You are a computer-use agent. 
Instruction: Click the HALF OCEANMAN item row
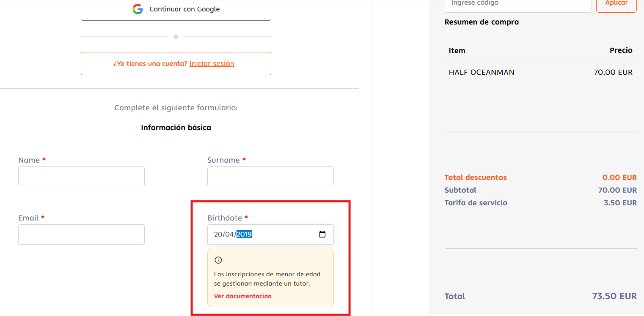[541, 72]
